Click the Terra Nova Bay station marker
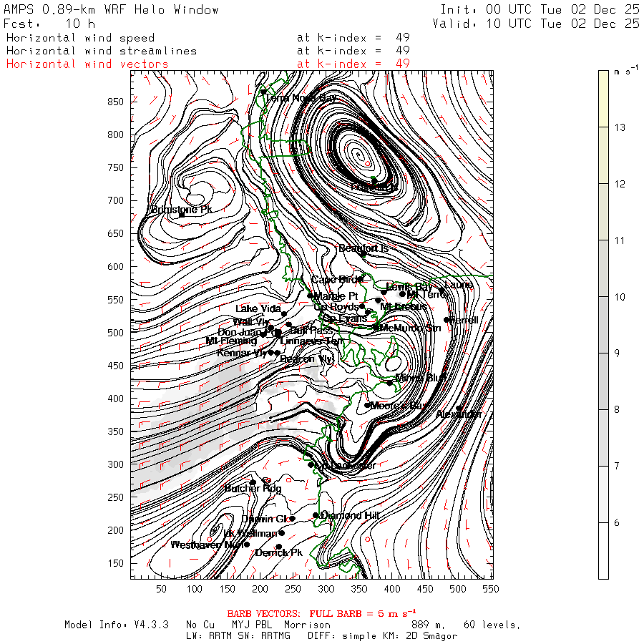 tap(263, 92)
